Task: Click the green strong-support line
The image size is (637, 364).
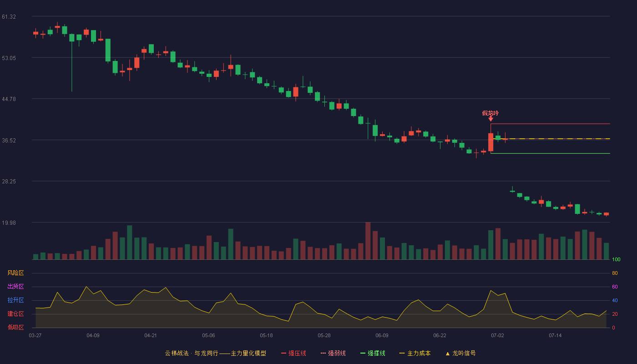Action: coord(550,153)
